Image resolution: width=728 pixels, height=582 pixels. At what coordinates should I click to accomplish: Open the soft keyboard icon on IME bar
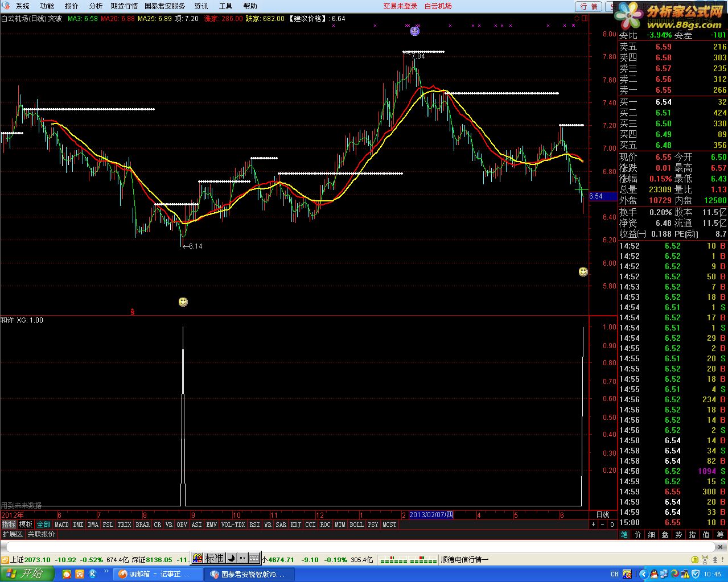254,558
